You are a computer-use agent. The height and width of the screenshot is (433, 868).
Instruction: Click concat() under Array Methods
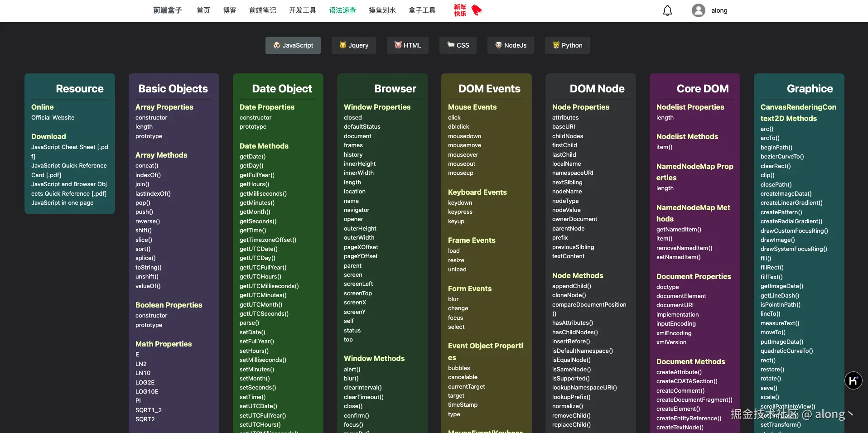point(147,166)
